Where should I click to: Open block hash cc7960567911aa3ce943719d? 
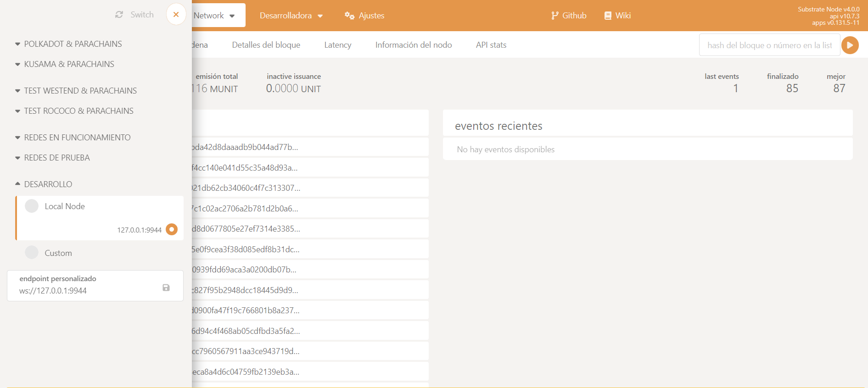(x=246, y=351)
